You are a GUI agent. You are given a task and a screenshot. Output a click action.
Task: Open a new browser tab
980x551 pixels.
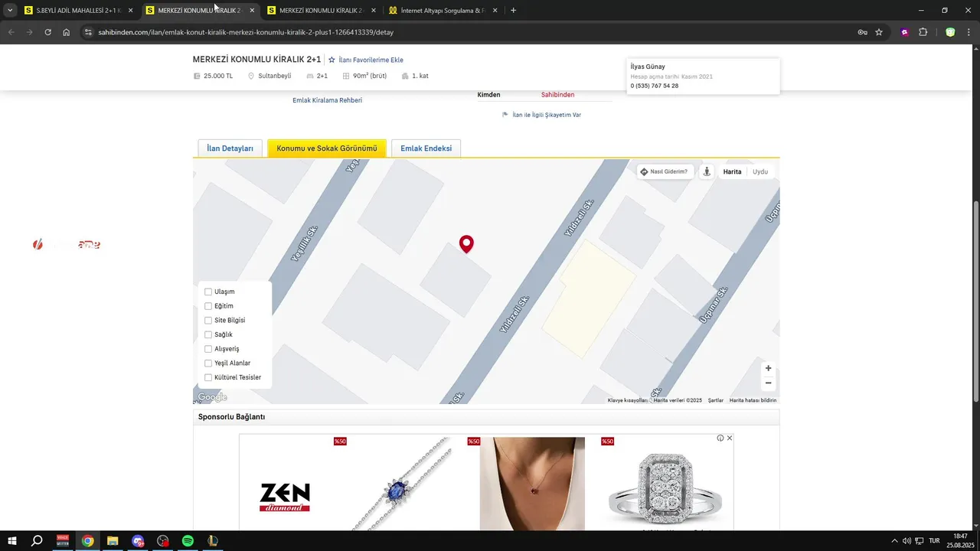[x=513, y=11]
